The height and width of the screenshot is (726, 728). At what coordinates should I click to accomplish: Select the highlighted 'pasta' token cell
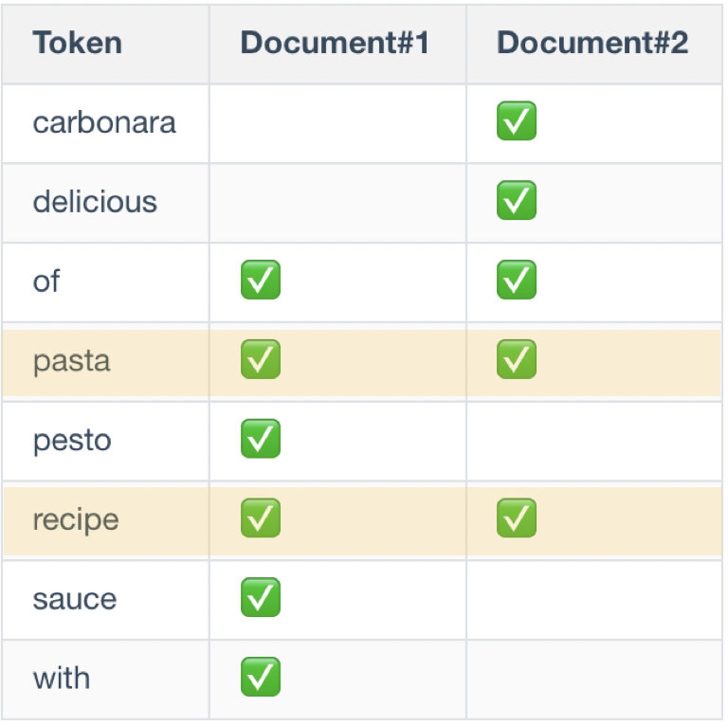pos(72,361)
